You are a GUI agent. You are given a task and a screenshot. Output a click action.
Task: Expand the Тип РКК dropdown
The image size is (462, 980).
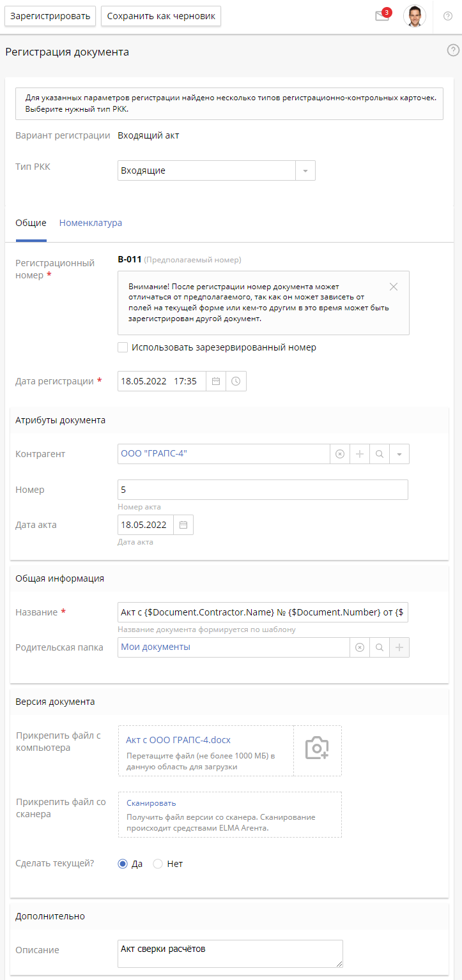(x=305, y=170)
